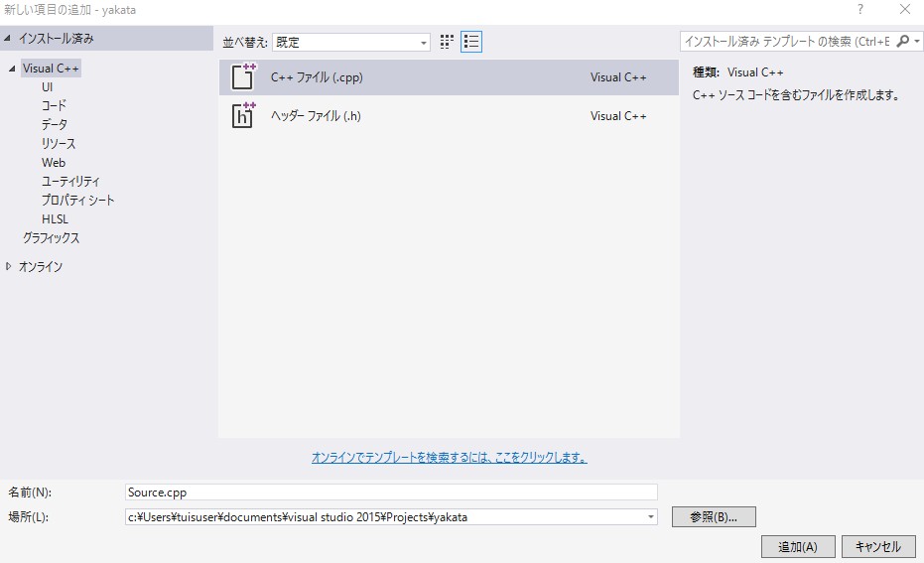Click the 参照(B)... browse button
924x563 pixels.
(714, 517)
